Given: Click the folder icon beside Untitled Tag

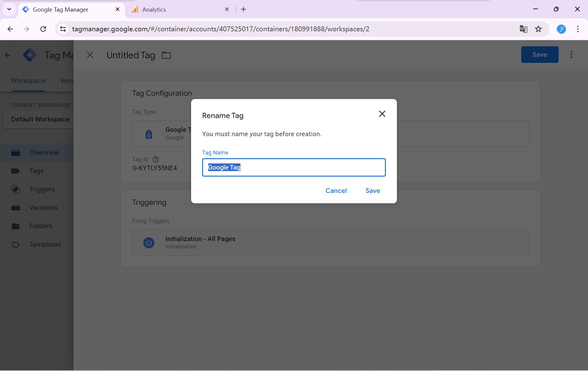Looking at the screenshot, I should (x=166, y=55).
